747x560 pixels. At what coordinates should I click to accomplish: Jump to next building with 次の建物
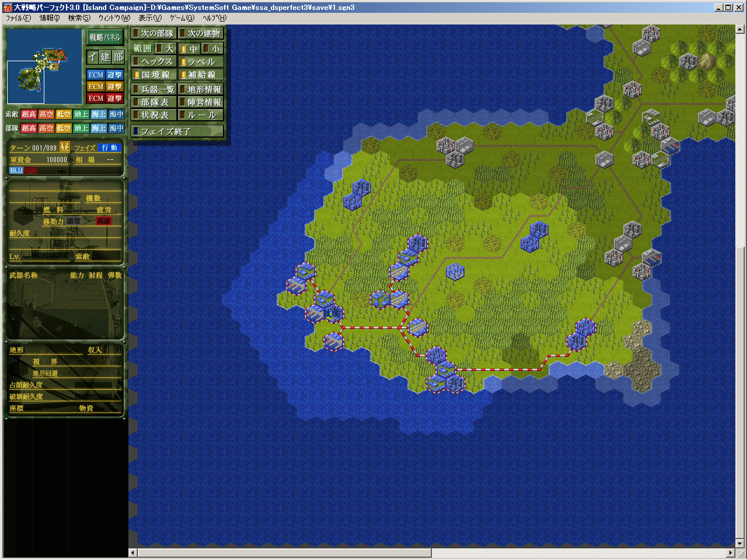tap(201, 33)
